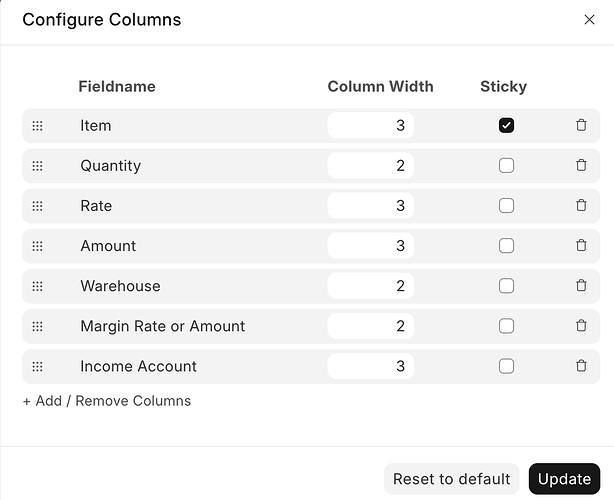Click trash icon for Income Account
The image size is (614, 500).
point(581,365)
